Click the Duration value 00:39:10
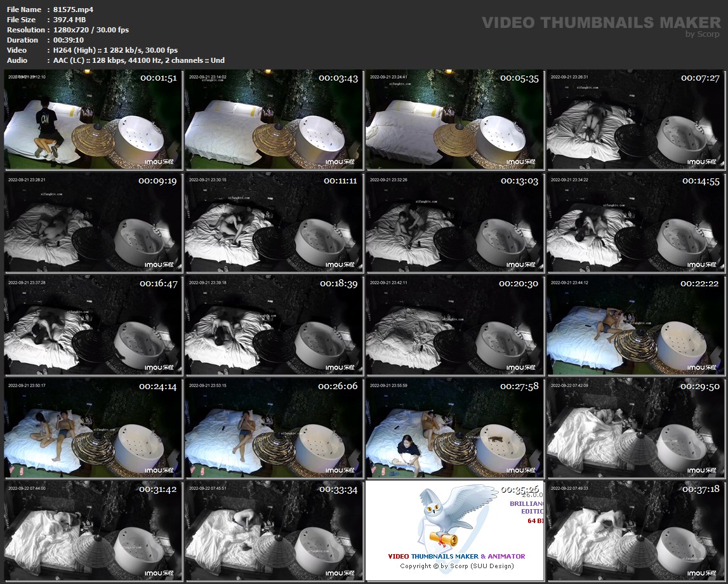The width and height of the screenshot is (728, 584). click(x=69, y=40)
